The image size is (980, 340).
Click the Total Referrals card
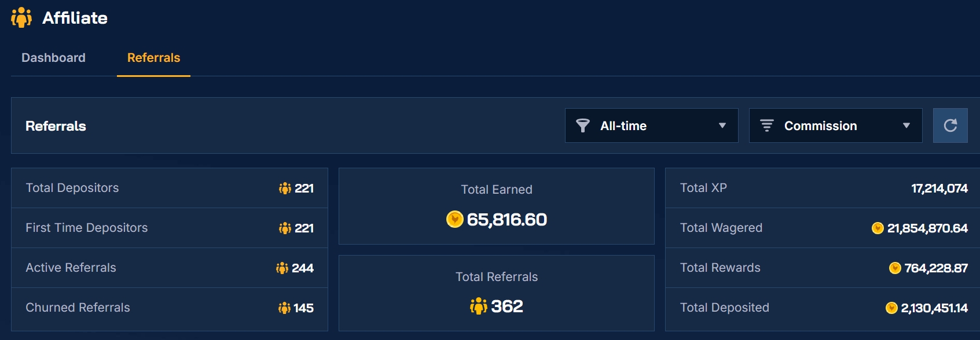pos(497,293)
